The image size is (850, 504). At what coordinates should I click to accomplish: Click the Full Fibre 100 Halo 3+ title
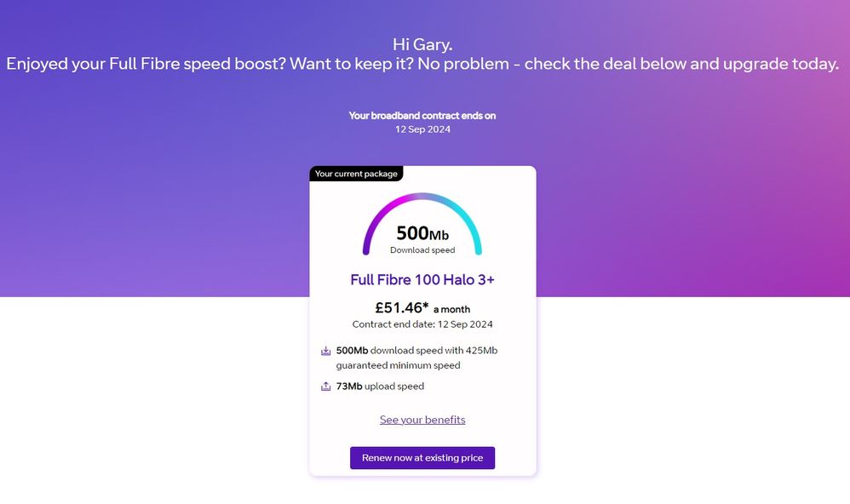click(x=422, y=279)
